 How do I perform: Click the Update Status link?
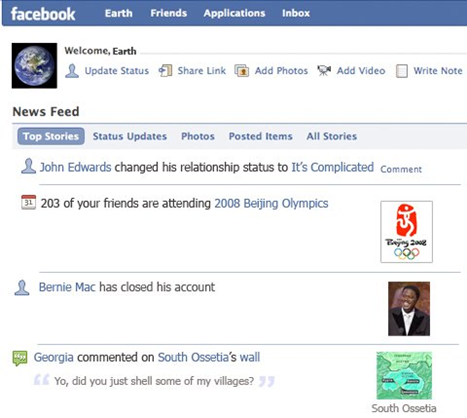(x=117, y=71)
